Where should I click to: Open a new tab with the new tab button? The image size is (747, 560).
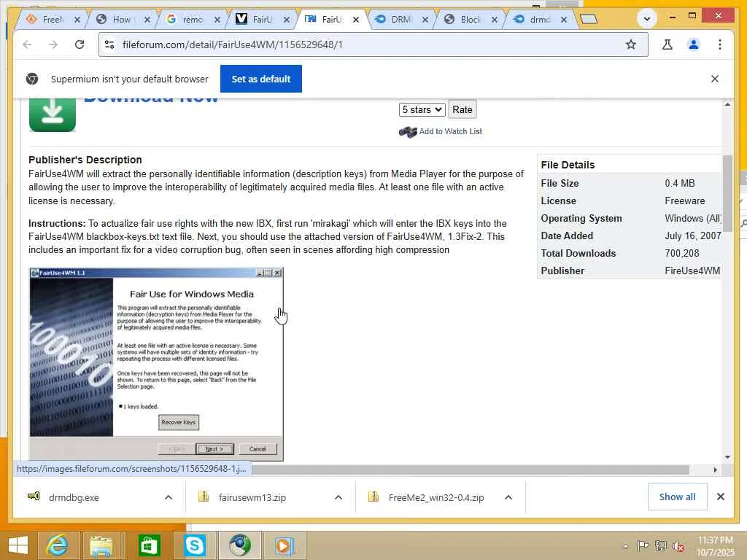click(x=589, y=19)
